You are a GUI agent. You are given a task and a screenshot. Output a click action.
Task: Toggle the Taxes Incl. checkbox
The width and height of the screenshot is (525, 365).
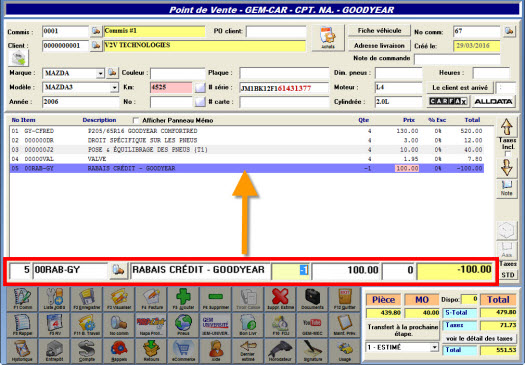pyautogui.click(x=508, y=154)
